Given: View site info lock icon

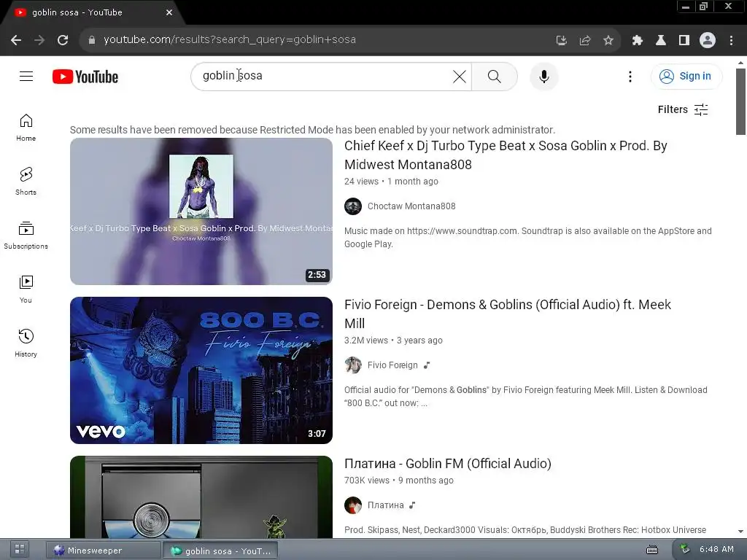Looking at the screenshot, I should [x=92, y=40].
